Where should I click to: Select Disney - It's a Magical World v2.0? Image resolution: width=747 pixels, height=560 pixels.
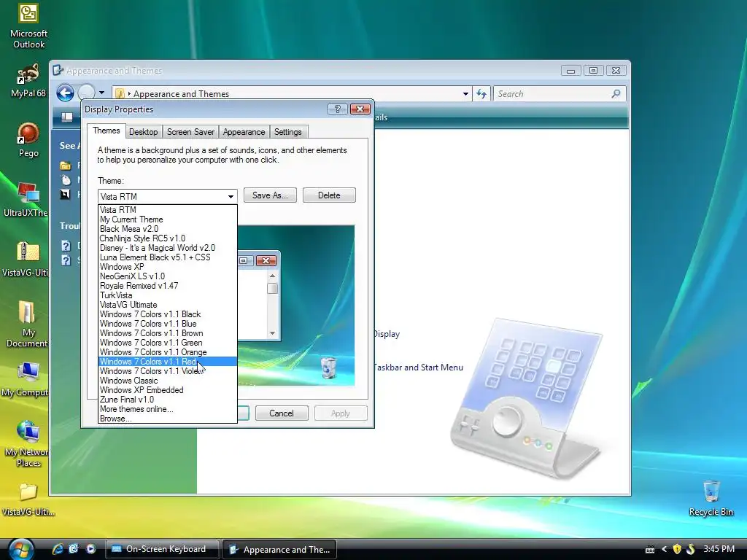click(x=168, y=248)
